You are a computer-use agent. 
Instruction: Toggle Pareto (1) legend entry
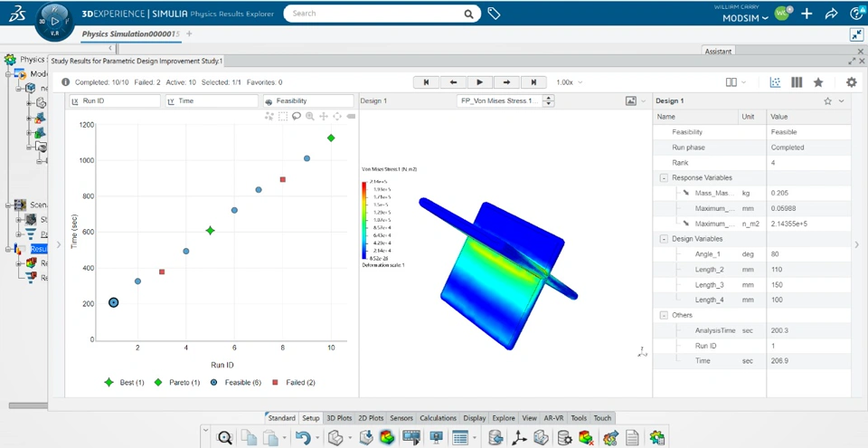(176, 383)
